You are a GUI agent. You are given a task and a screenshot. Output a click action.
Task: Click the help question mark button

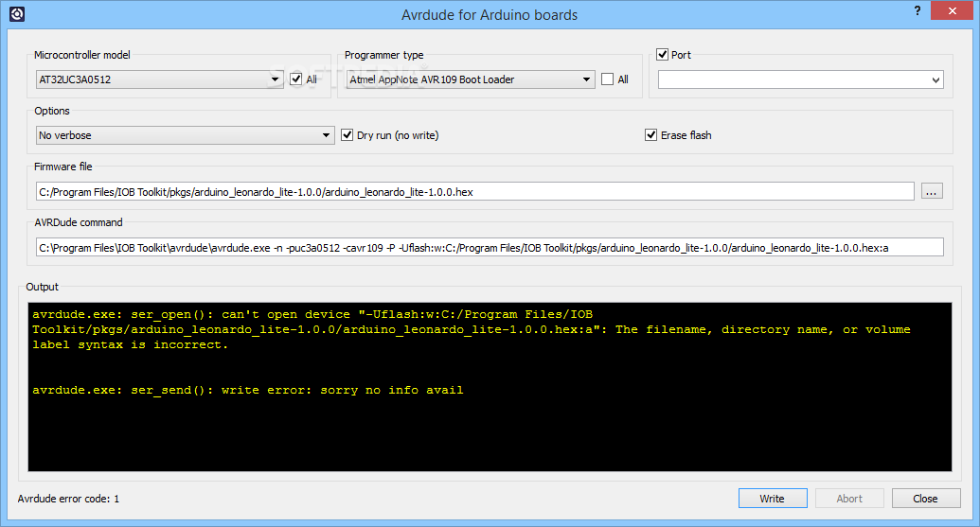pos(917,10)
